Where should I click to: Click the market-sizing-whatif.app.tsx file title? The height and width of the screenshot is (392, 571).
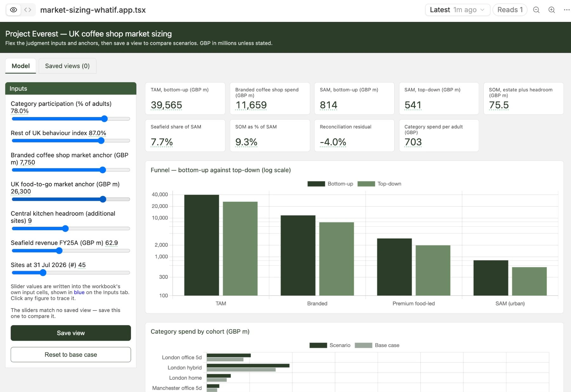(93, 10)
